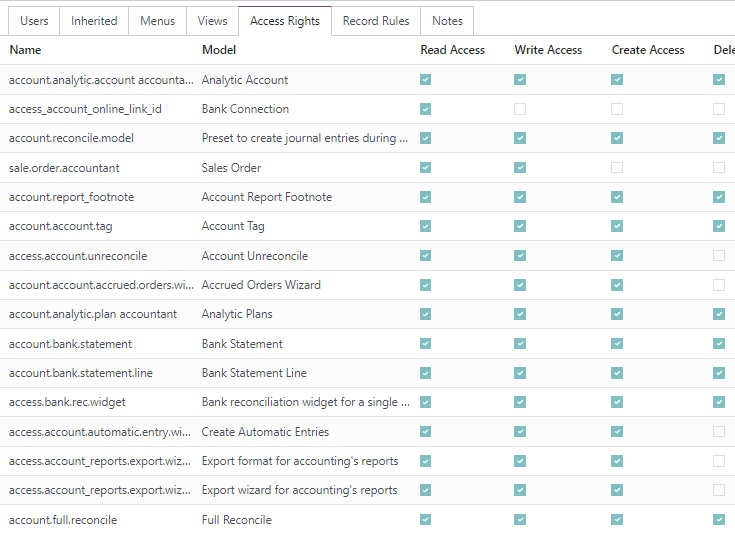Uncheck Create Access for Export wizard for accounting's reports
This screenshot has height=533, width=735.
pos(617,490)
